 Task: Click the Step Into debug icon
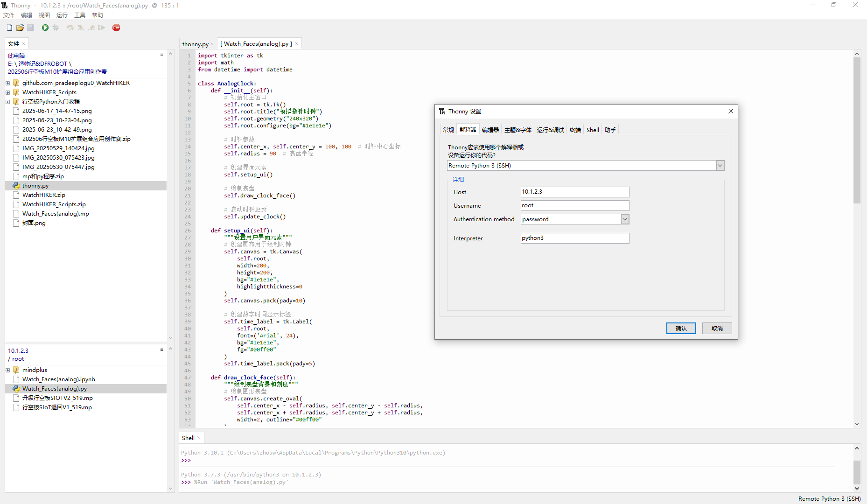click(x=81, y=28)
